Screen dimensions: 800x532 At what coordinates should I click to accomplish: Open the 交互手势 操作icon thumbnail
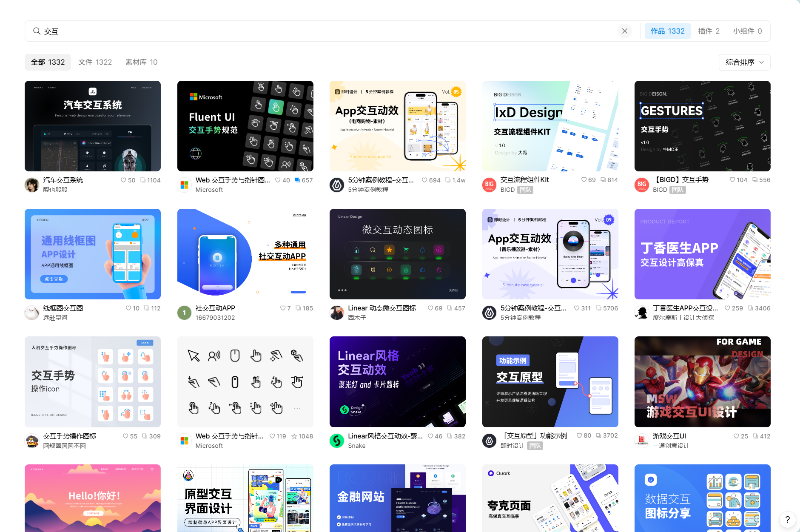click(93, 381)
